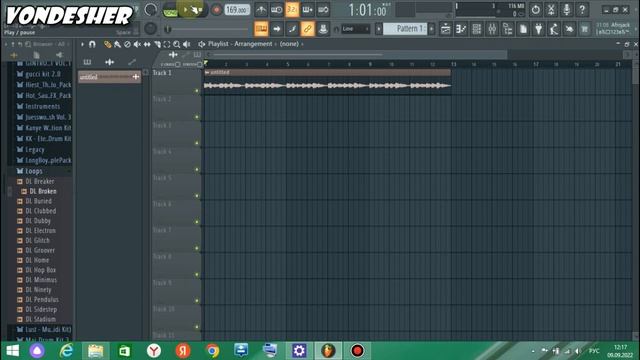The width and height of the screenshot is (640, 360).
Task: Toggle the link note/controller chain button
Action: pyautogui.click(x=307, y=29)
